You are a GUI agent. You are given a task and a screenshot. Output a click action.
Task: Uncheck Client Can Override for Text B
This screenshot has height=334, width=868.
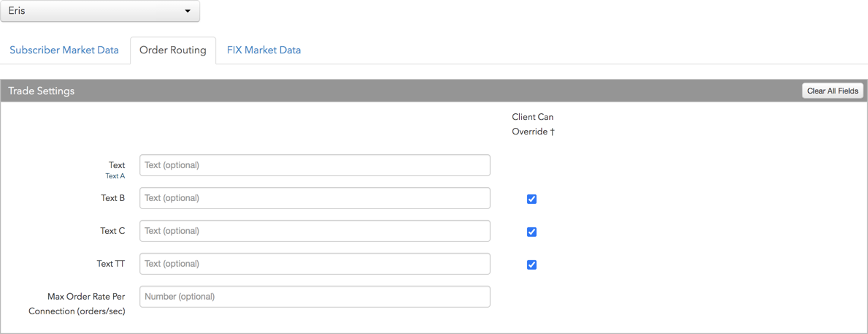[531, 200]
